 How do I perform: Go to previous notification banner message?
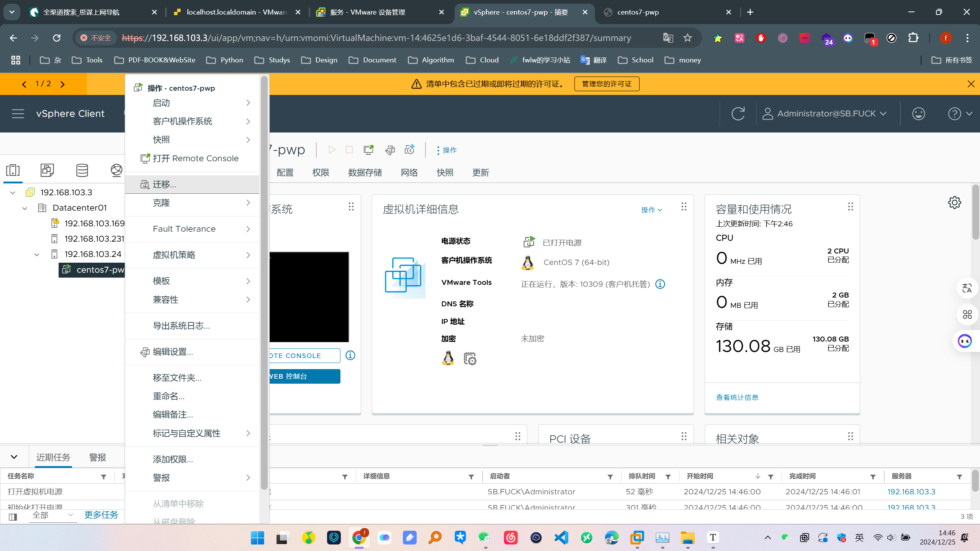[24, 84]
